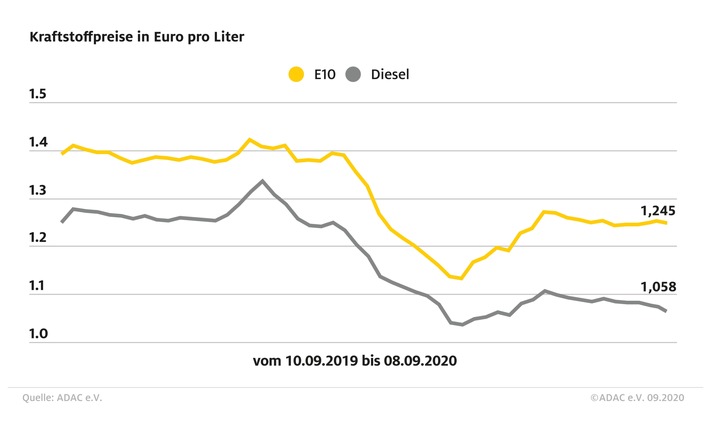The height and width of the screenshot is (424, 710).
Task: Click the Quelle: ADAC e.V. source text
Action: tap(62, 398)
